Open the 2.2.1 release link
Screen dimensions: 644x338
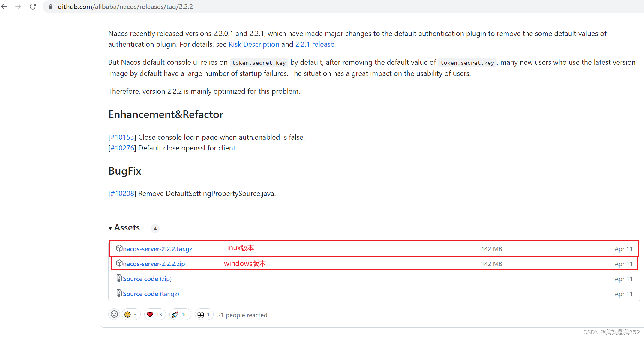(x=315, y=44)
